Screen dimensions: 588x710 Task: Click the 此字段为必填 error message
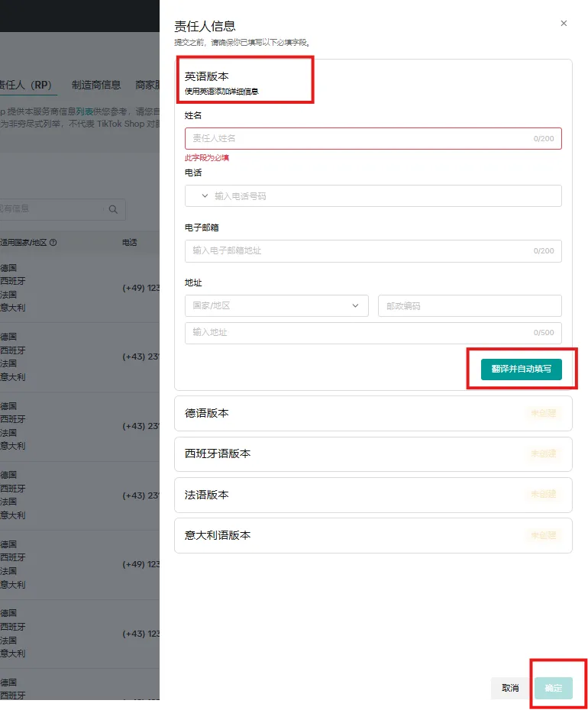(207, 157)
